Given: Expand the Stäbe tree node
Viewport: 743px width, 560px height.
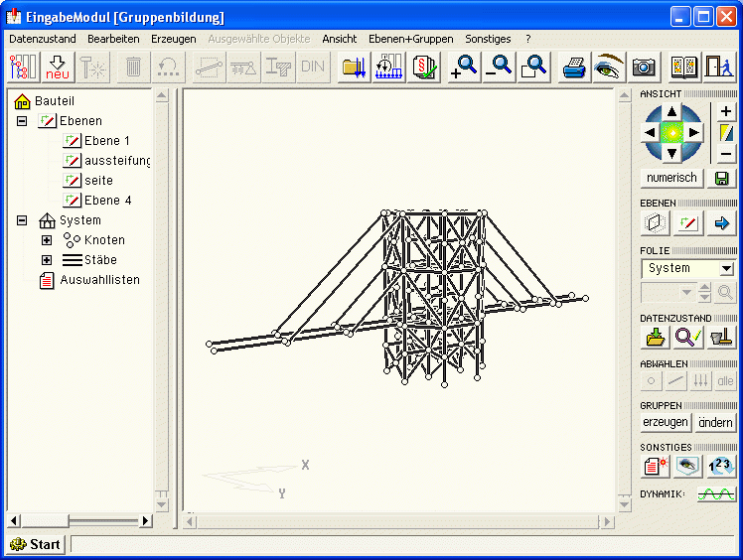Looking at the screenshot, I should click(x=46, y=260).
